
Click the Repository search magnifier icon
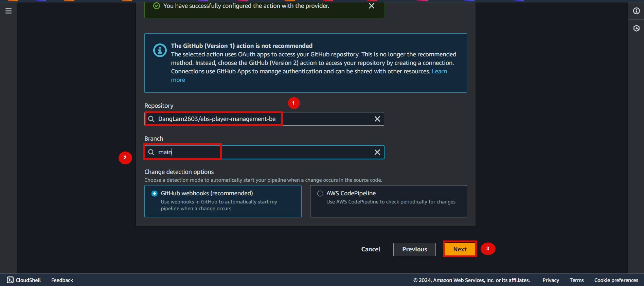[151, 119]
